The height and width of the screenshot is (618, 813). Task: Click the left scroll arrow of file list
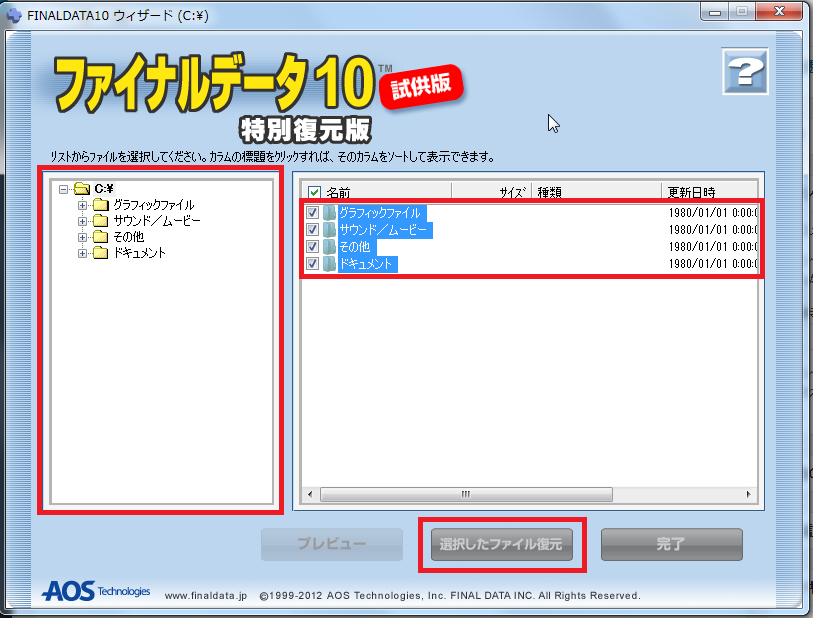tap(310, 494)
